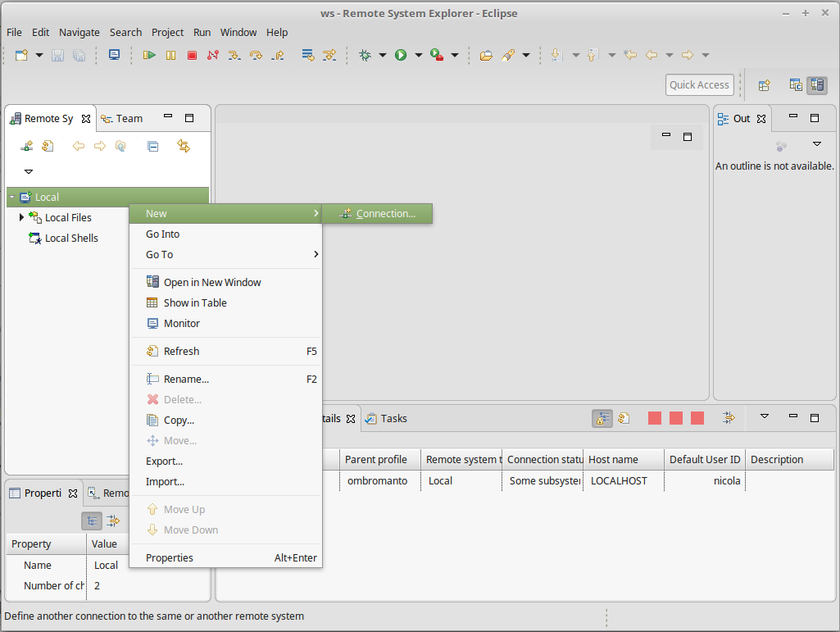This screenshot has width=840, height=632.
Task: Click refresh icon in Remote Systems view toolbar
Action: tap(48, 146)
